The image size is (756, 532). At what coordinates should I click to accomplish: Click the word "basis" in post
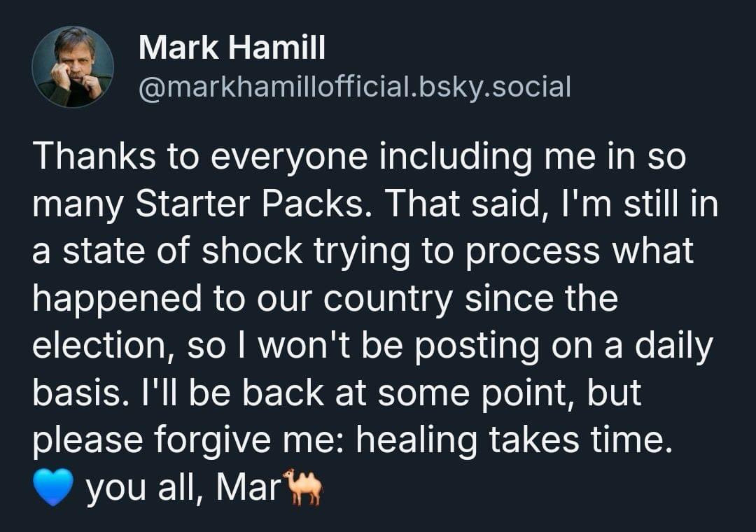[76, 392]
